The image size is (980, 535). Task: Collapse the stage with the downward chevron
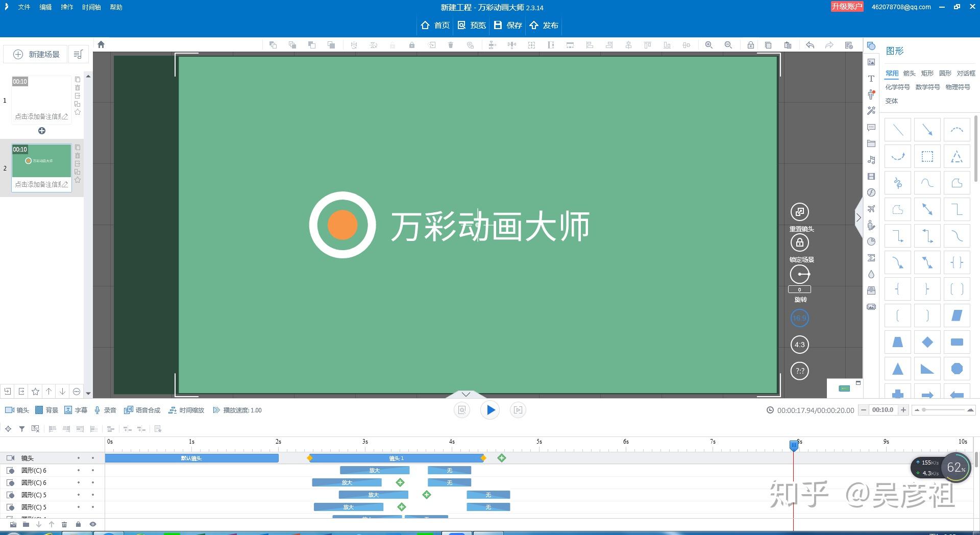tap(465, 394)
